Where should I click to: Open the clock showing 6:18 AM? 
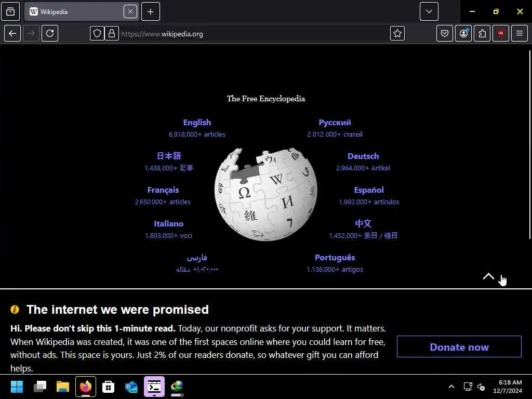tap(508, 387)
